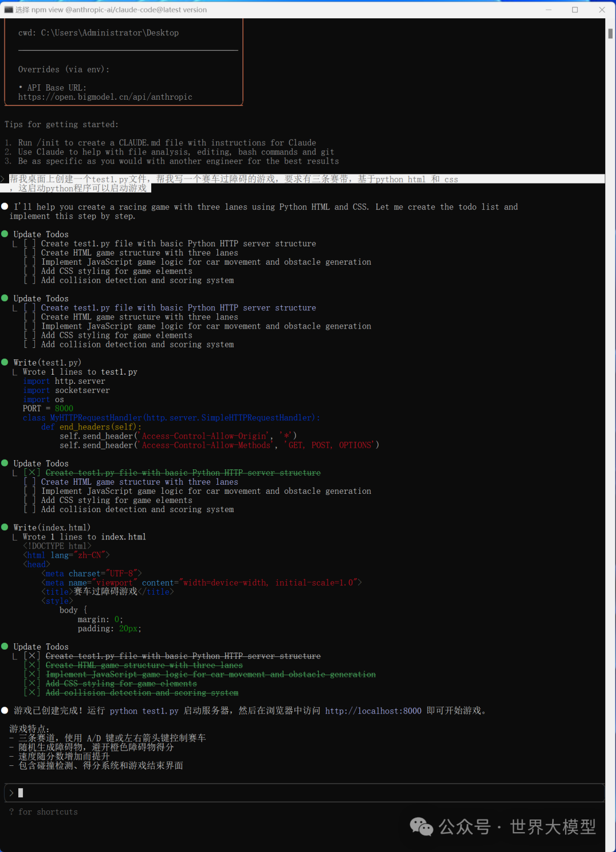
Task: Click the '<meta charset="UTF-8">' line
Action: (91, 573)
